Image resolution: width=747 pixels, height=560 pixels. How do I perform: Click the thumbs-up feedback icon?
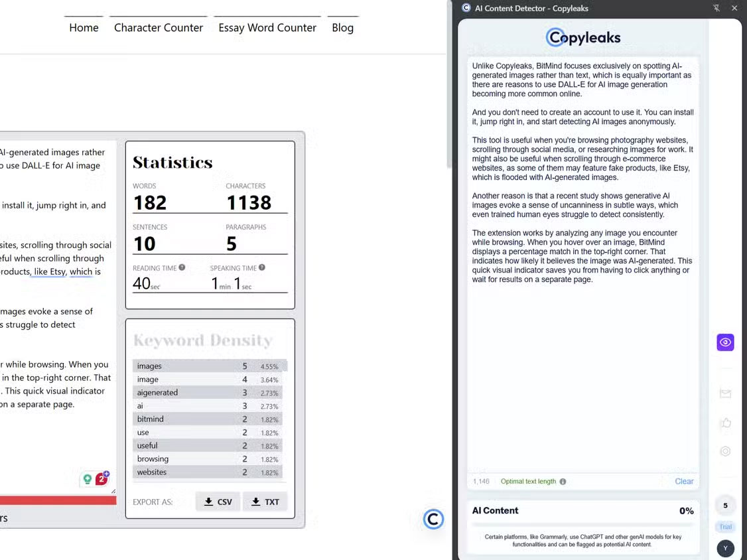coord(726,423)
